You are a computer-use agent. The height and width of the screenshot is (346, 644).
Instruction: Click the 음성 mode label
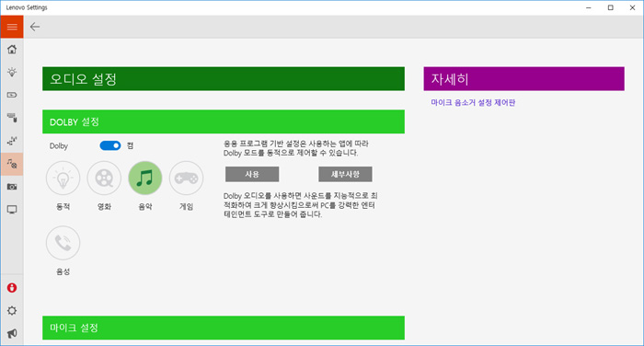pyautogui.click(x=63, y=271)
